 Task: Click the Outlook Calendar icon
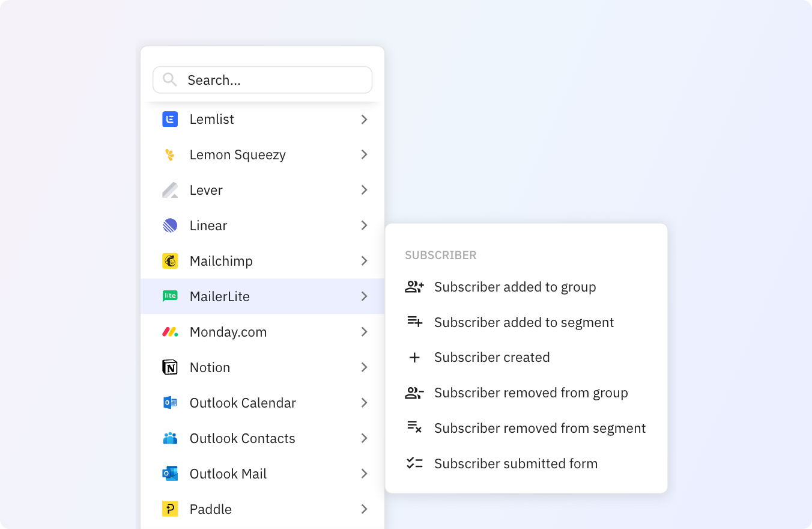(170, 403)
